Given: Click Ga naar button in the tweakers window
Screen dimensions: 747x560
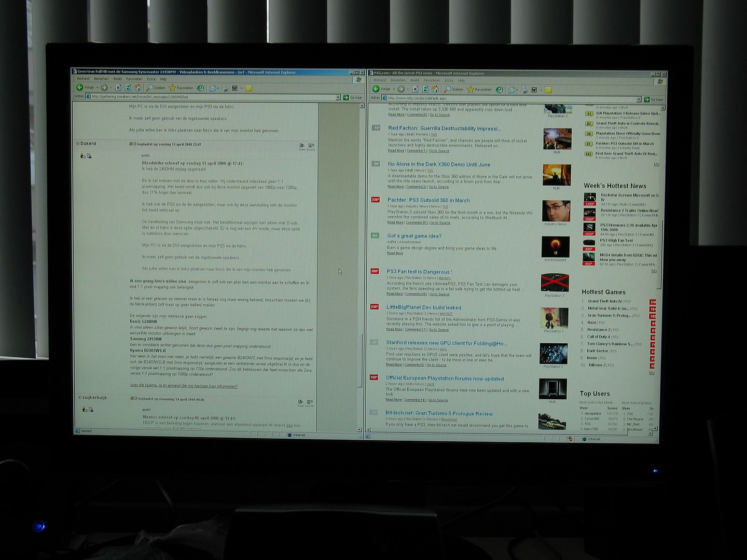Looking at the screenshot, I should (x=353, y=97).
